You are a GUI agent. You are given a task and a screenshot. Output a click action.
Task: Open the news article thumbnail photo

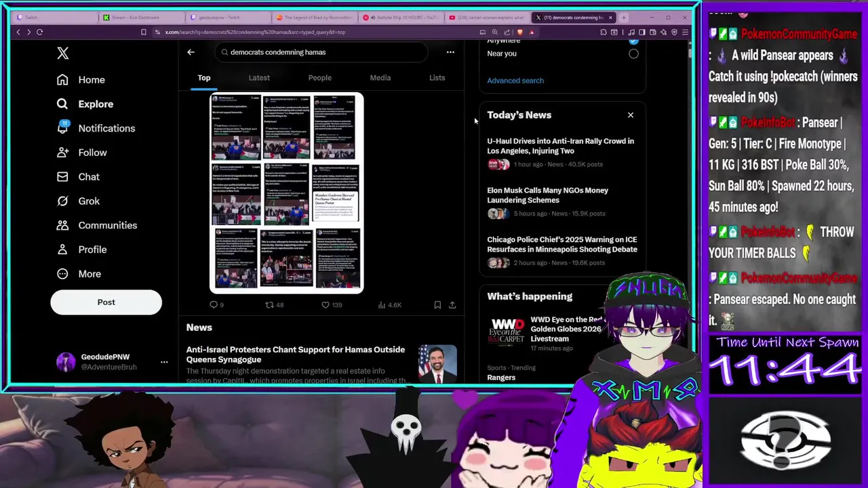[x=437, y=364]
